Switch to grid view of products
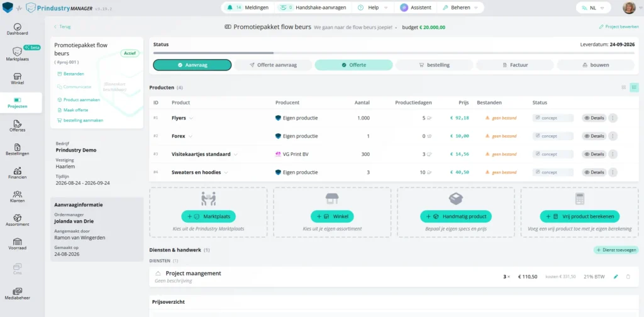Viewport: 644px width, 317px height. [x=624, y=87]
